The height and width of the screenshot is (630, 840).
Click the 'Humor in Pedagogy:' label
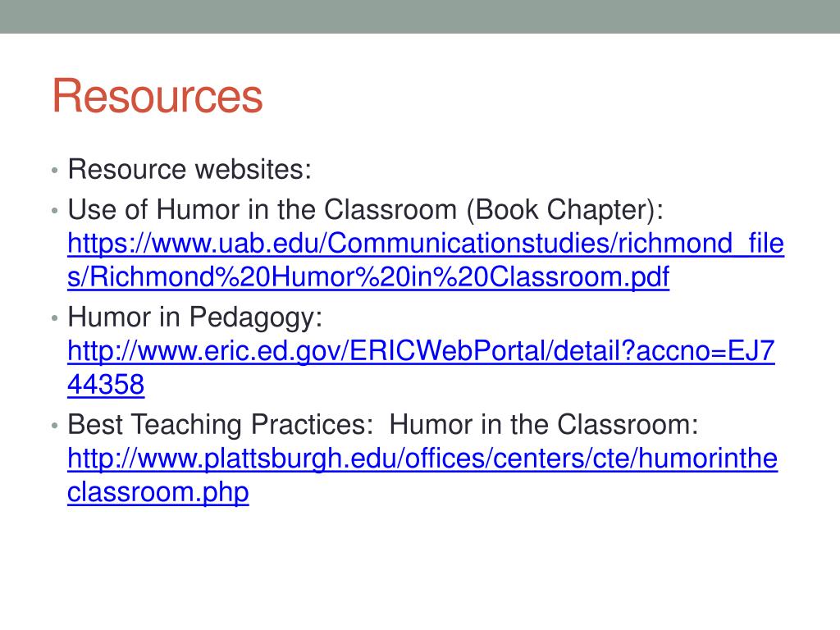[x=195, y=317]
